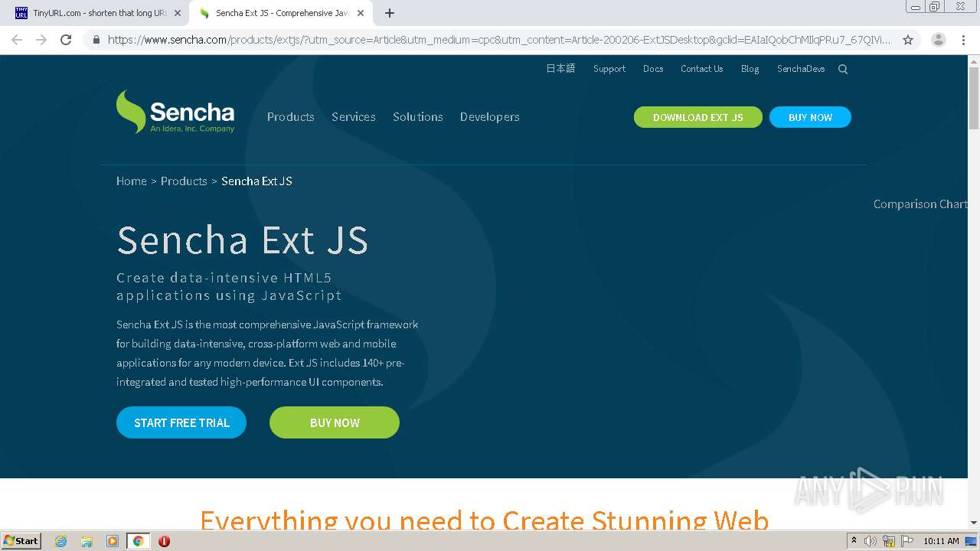Viewport: 980px width, 551px height.
Task: Click the Sencha site search magnifier
Action: pyautogui.click(x=843, y=69)
